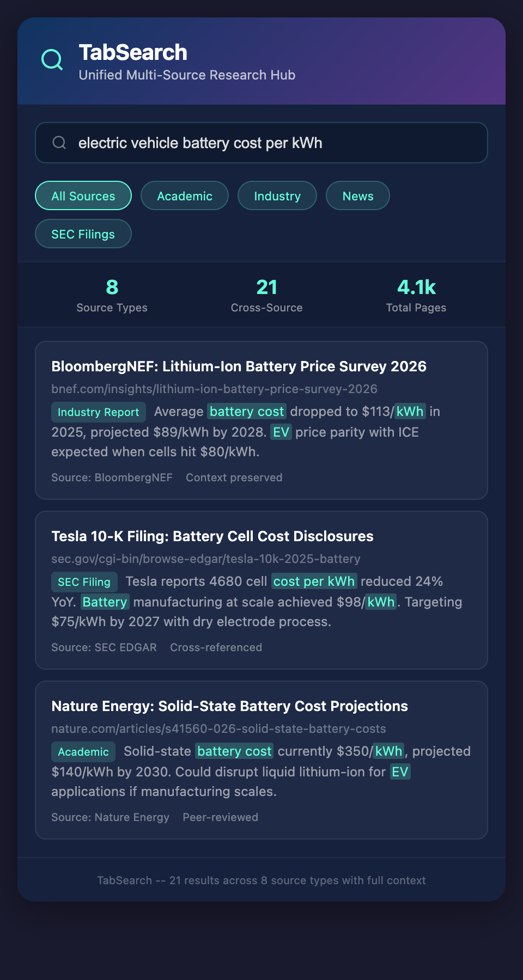
Task: Open BloombergNEF Battery Price Survey result
Action: [239, 366]
